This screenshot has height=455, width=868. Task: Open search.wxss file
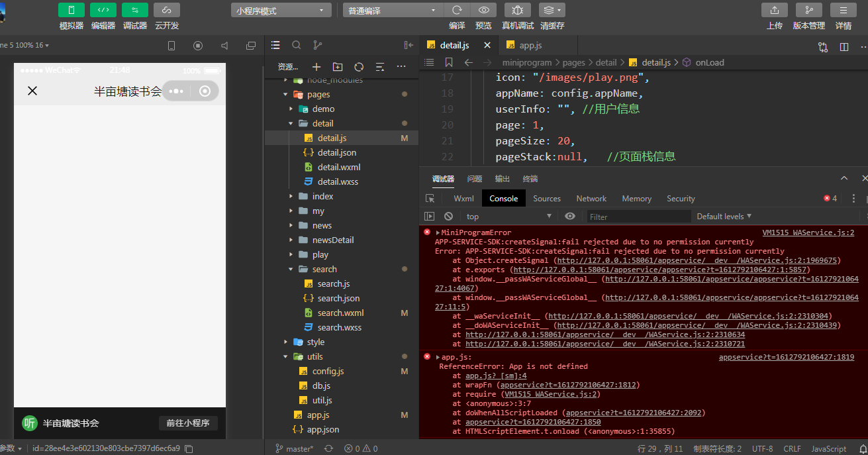tap(339, 328)
